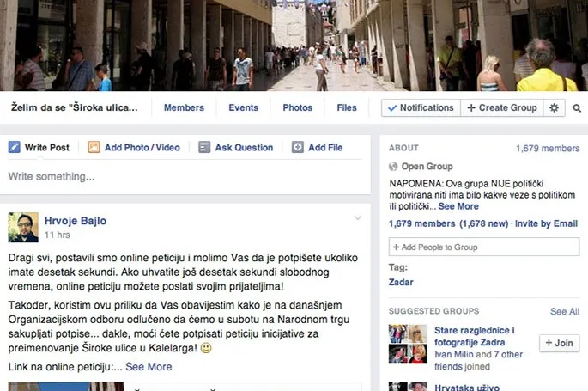
Task: Expand the post with See More link
Action: pyautogui.click(x=149, y=367)
